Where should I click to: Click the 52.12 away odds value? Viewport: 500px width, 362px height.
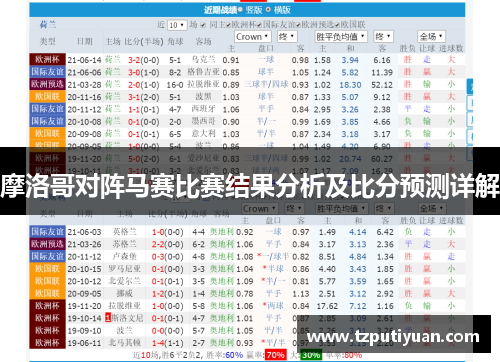[x=382, y=85]
